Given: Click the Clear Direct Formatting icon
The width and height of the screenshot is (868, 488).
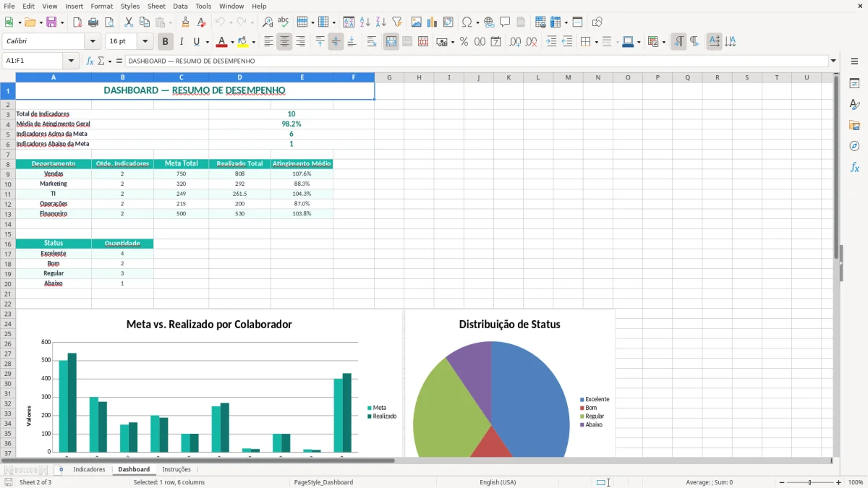Looking at the screenshot, I should pos(202,22).
